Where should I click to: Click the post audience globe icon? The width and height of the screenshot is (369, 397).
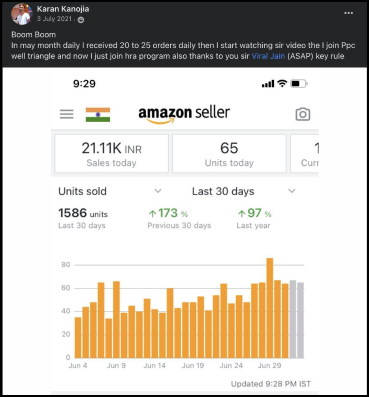(81, 20)
